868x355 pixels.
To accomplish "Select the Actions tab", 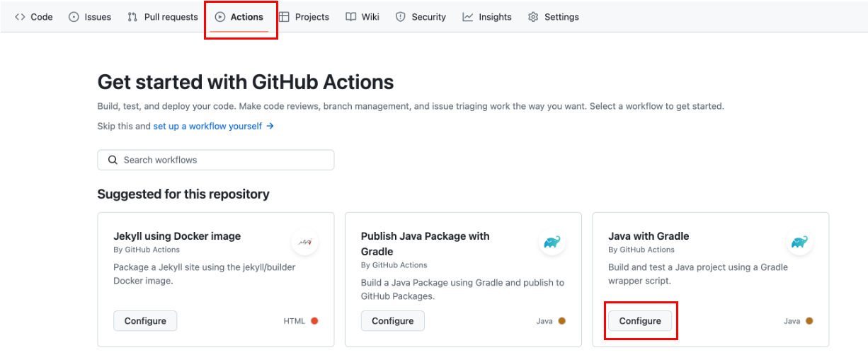I will point(239,17).
